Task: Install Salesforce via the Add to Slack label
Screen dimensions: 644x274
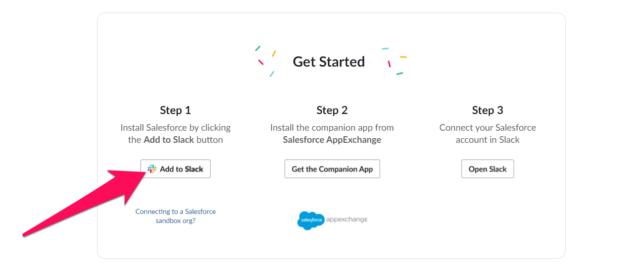Action: click(x=181, y=169)
